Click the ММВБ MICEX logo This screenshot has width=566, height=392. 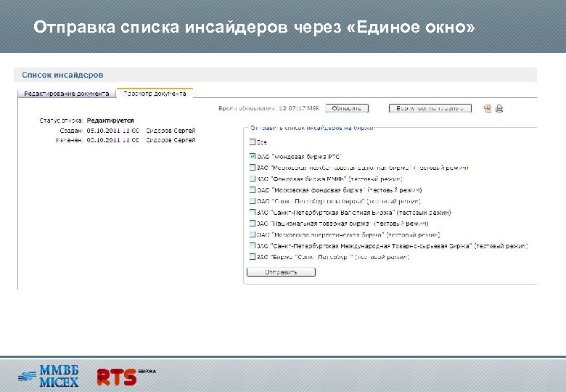coord(49,376)
